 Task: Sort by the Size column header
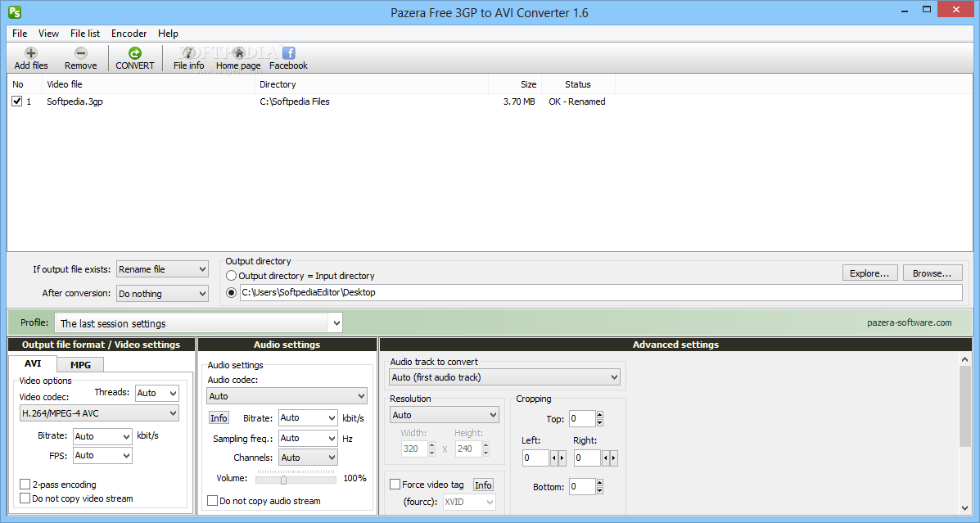coord(515,84)
